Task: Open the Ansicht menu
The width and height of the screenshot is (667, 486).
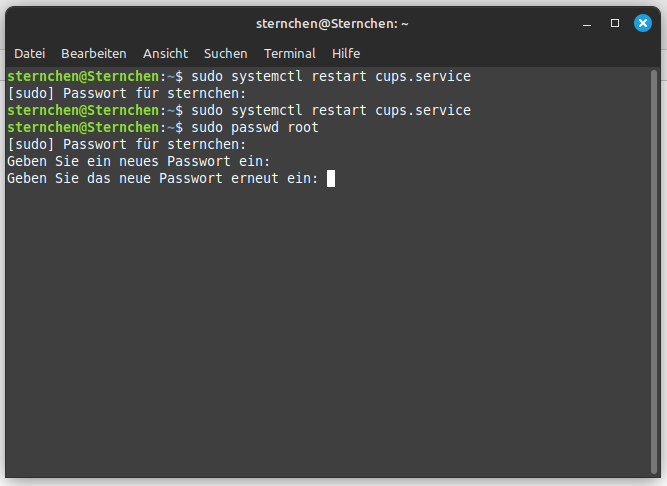Action: coord(165,53)
